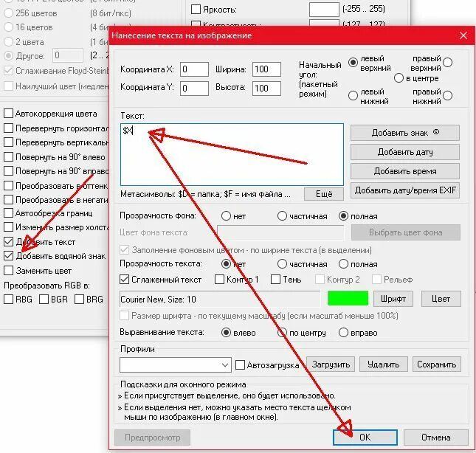Click the Высота input field
Image resolution: width=476 pixels, height=453 pixels.
pyautogui.click(x=266, y=89)
